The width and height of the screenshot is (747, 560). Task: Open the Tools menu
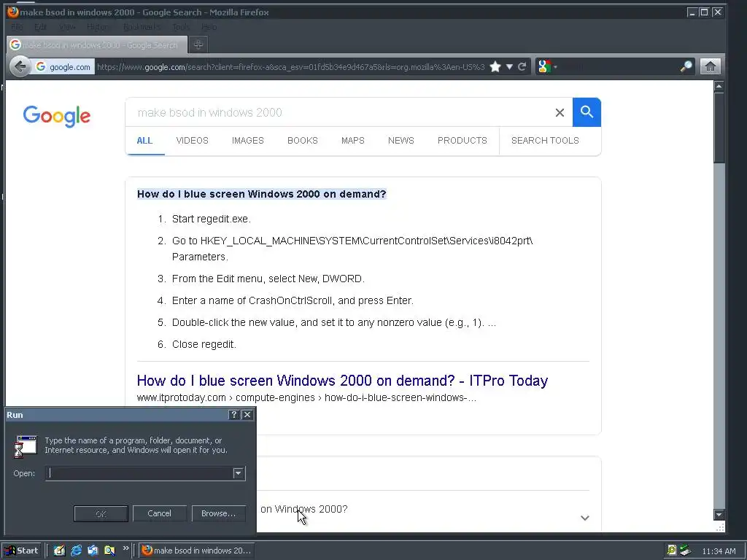pos(181,27)
